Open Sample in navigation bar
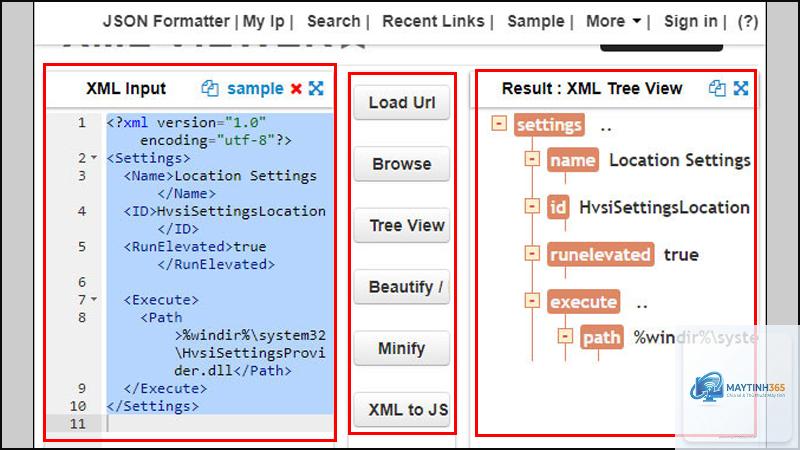The width and height of the screenshot is (800, 450). pos(536,21)
